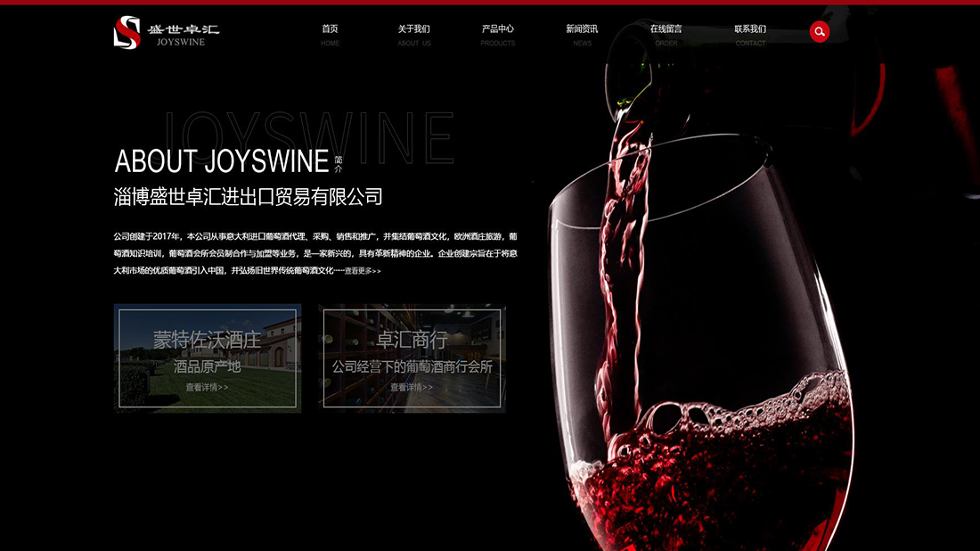Screen dimensions: 980x551
Task: Click the red search icon
Action: point(820,31)
